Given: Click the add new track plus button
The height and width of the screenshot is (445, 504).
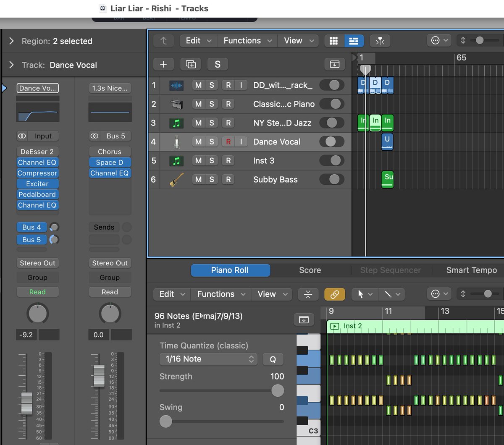Looking at the screenshot, I should coord(164,64).
